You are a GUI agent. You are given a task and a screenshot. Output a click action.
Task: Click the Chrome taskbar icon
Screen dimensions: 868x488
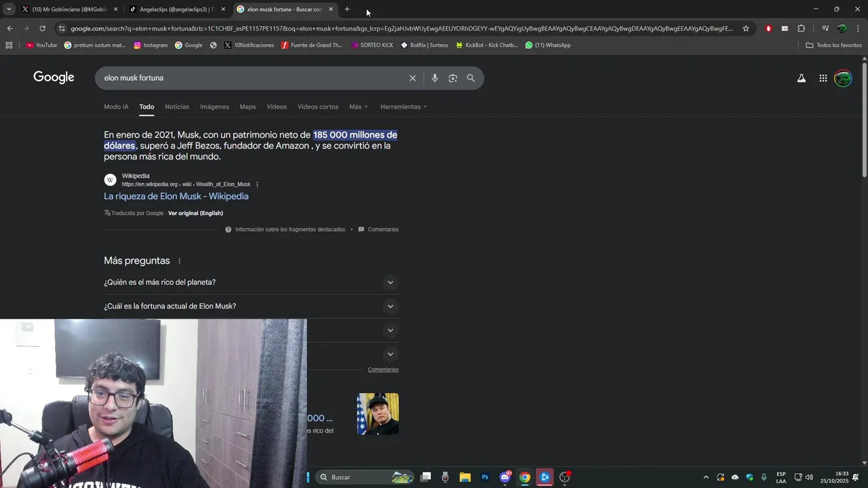coord(525,477)
